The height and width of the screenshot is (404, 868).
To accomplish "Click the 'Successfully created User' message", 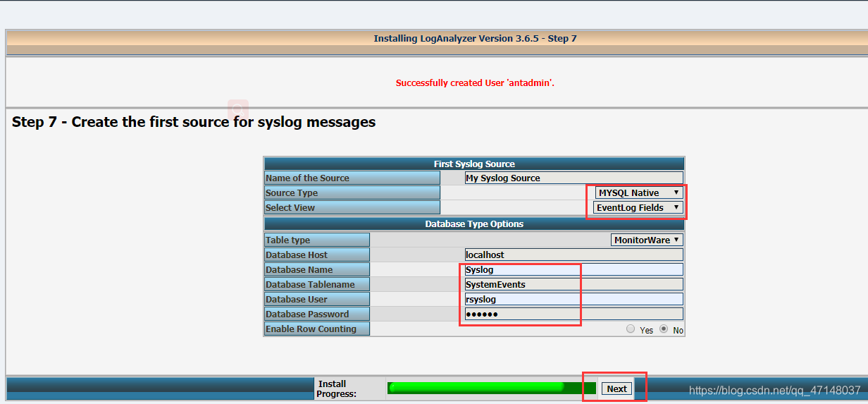I will coord(475,82).
